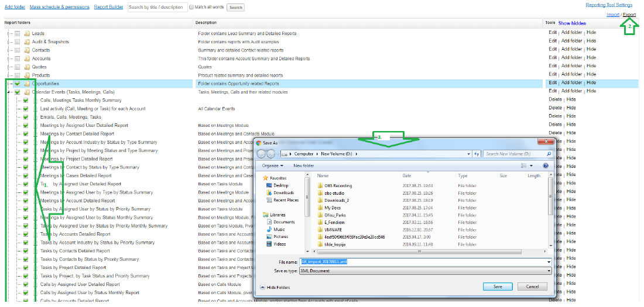Screen dimensions: 644x307
Task: Open the Leads folder icon
Action: click(x=27, y=34)
